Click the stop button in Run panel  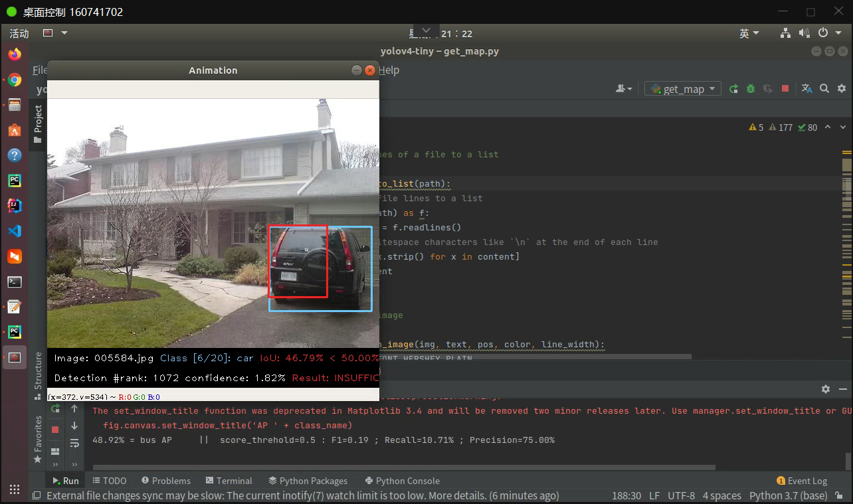(x=55, y=429)
